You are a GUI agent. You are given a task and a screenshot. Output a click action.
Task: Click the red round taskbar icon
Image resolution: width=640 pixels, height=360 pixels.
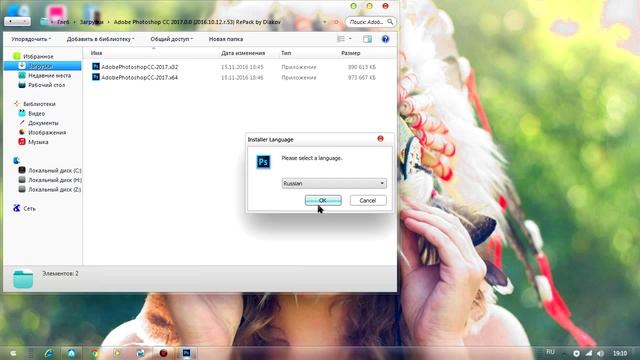(163, 353)
